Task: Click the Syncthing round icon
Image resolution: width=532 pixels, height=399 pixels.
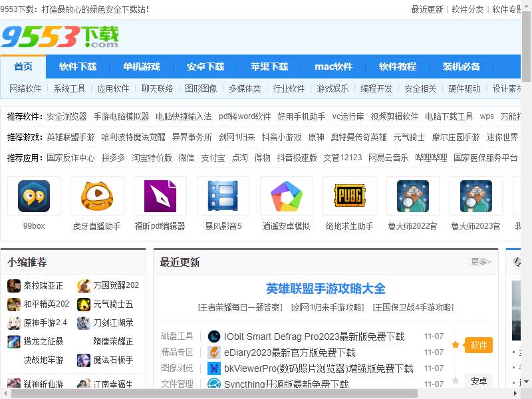Action: [214, 384]
